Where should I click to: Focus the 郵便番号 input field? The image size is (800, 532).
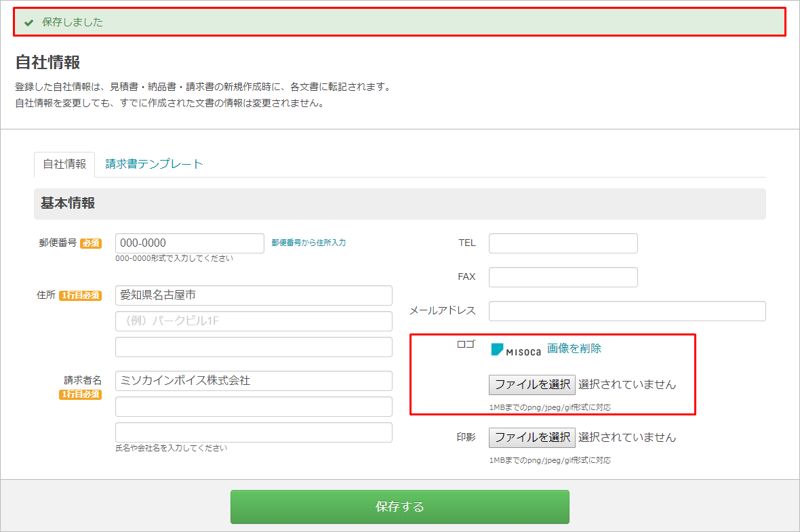click(190, 243)
